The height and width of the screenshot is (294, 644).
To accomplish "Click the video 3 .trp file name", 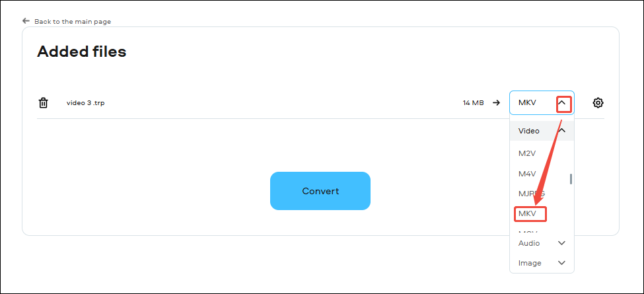I will tap(85, 103).
